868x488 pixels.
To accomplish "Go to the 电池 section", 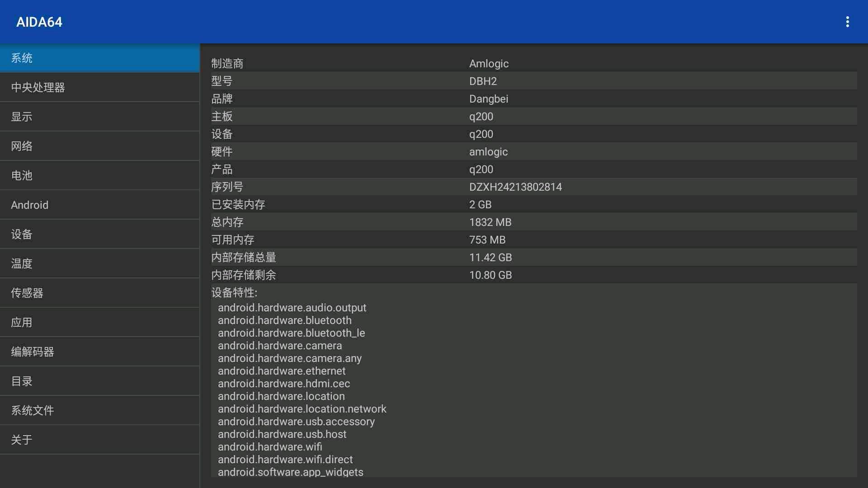I will [x=99, y=175].
